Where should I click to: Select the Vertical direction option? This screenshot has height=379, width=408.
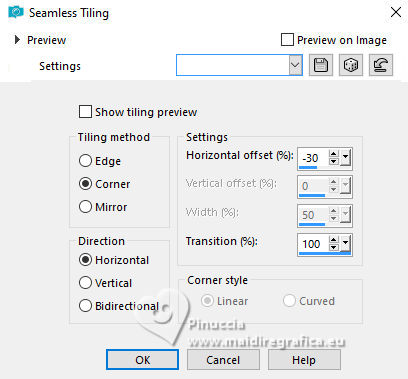(x=85, y=283)
